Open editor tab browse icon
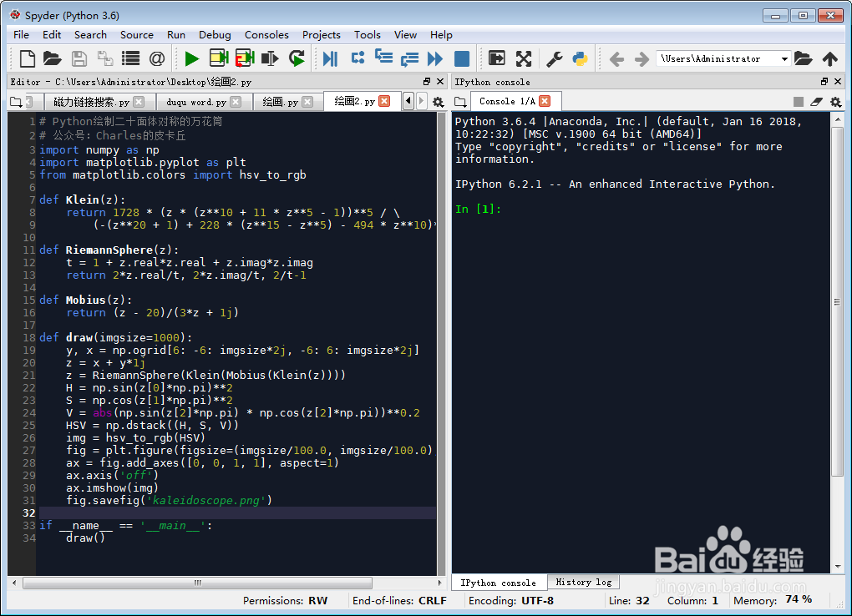Viewport: 852px width, 616px height. click(17, 102)
